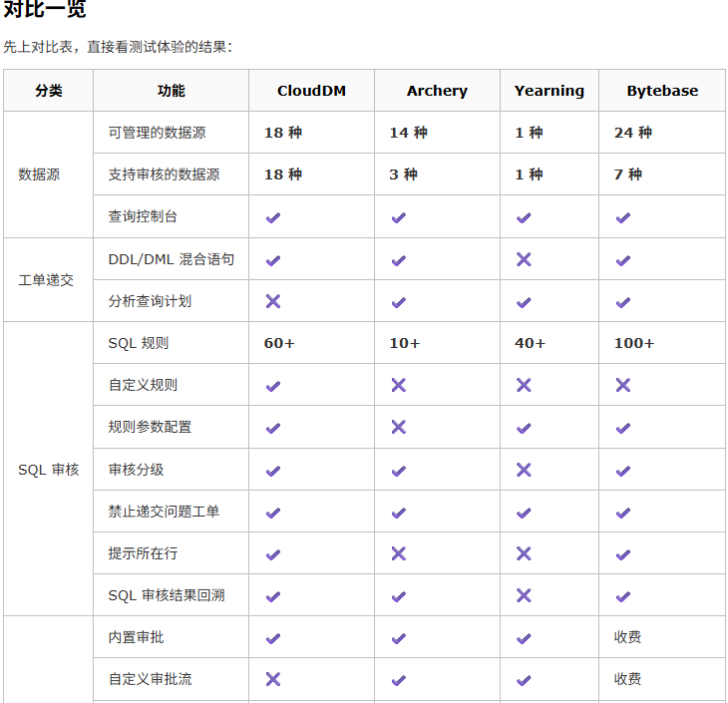Click Archery's 3 种 value

tap(404, 175)
